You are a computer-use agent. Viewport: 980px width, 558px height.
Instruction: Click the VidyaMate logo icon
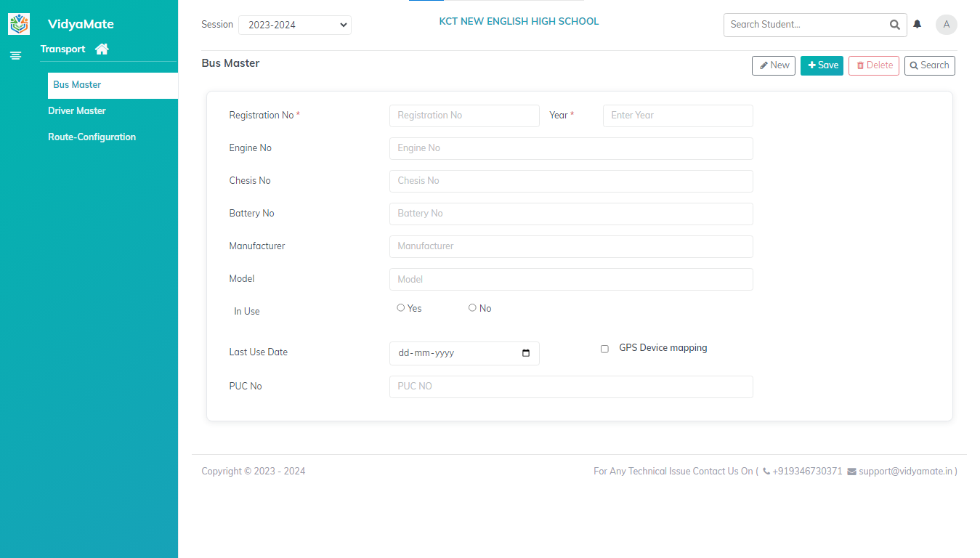19,24
